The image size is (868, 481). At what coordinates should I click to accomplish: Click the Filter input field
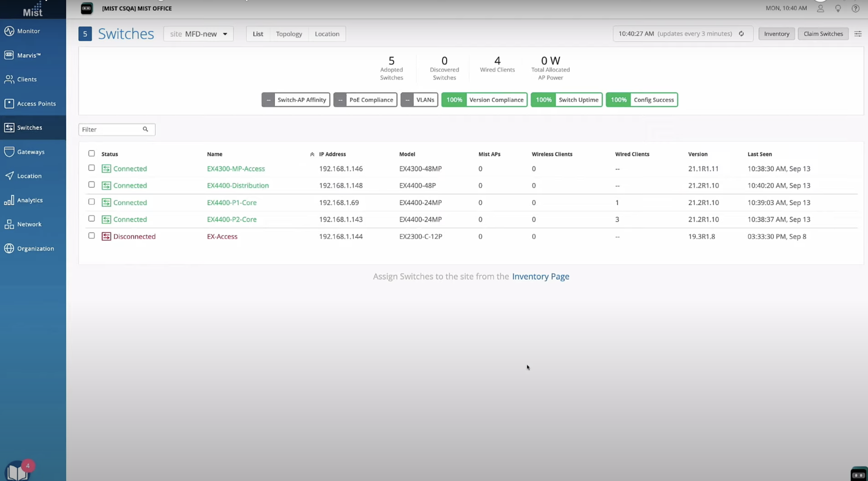point(117,129)
